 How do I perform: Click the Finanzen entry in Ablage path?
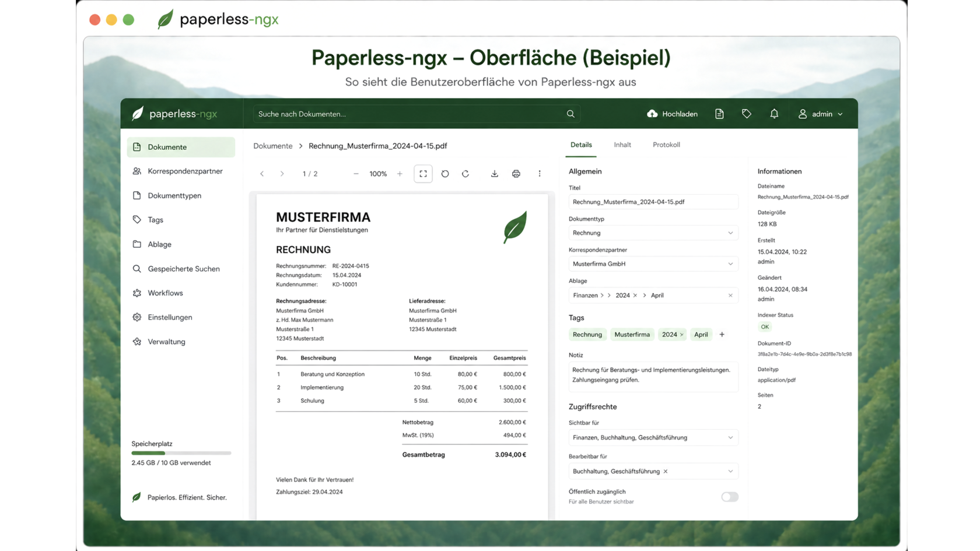[x=585, y=295]
